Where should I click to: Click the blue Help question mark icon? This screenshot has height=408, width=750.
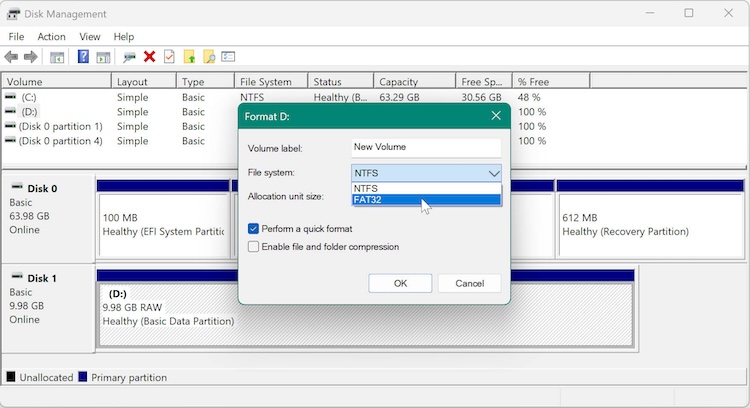click(83, 57)
